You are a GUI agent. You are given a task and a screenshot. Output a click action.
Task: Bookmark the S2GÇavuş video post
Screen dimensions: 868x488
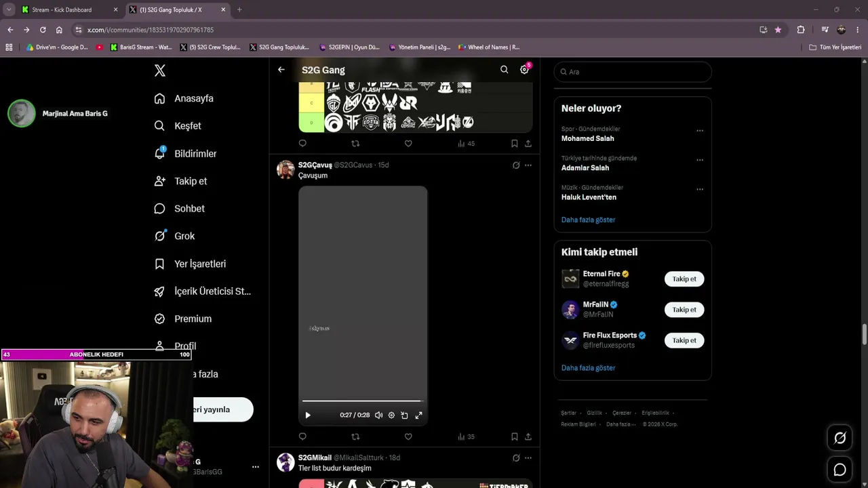515,436
